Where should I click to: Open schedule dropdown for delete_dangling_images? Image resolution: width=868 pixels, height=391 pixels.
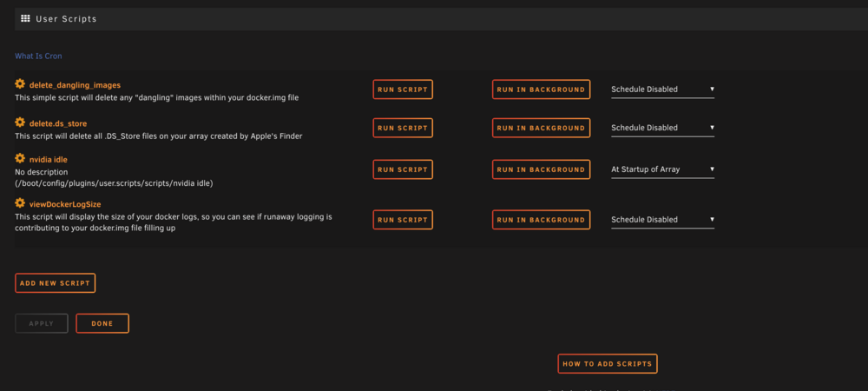tap(662, 89)
